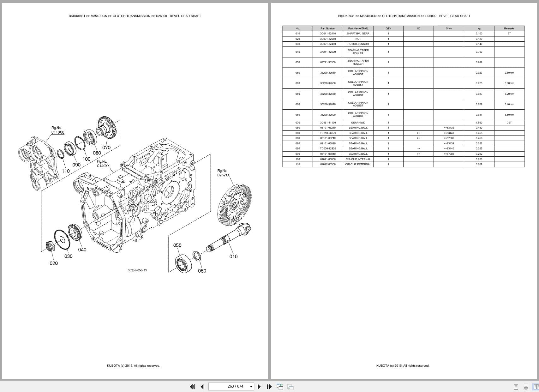This screenshot has width=539, height=392.
Task: Select part number 3C001-32580
Action: [x=328, y=39]
